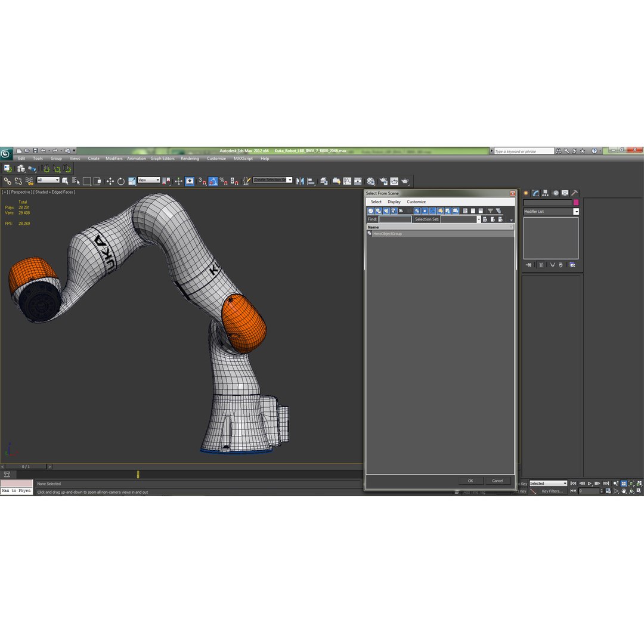Click the Align tool

311,181
